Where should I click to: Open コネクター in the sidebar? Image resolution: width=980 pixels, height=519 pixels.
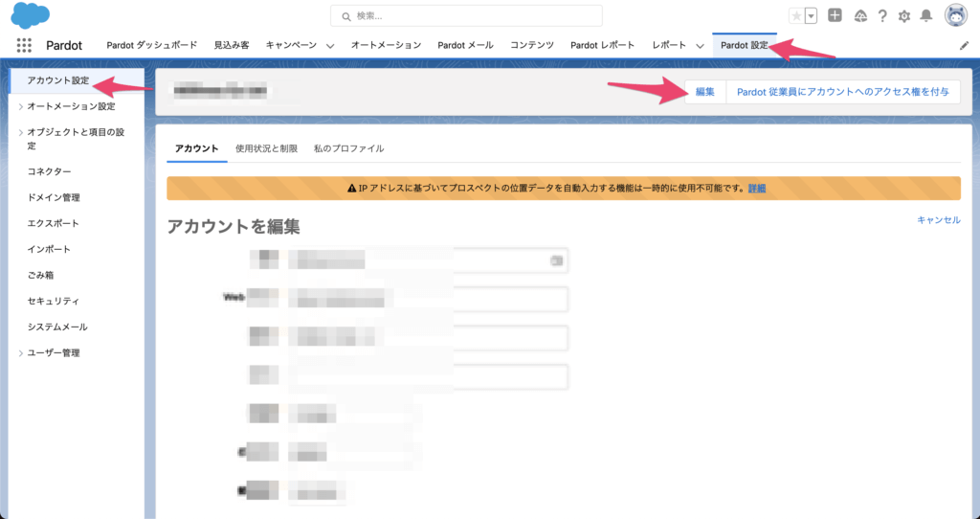50,171
